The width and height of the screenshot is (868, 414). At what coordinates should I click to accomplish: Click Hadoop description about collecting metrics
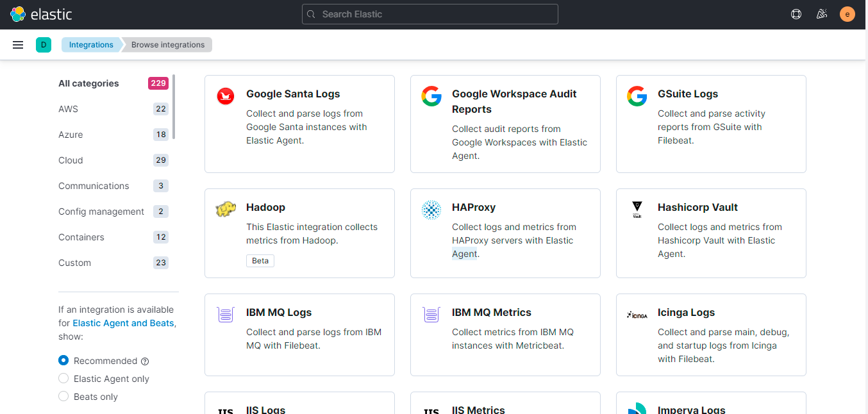pyautogui.click(x=312, y=234)
